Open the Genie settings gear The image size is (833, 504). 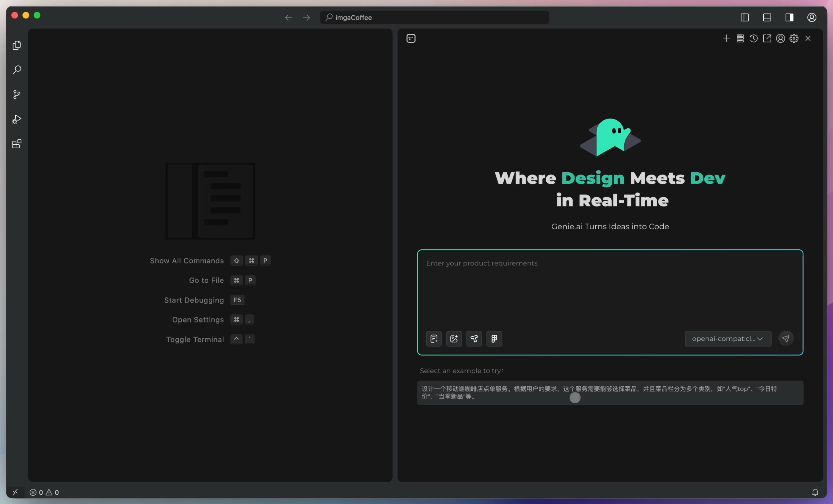(794, 38)
